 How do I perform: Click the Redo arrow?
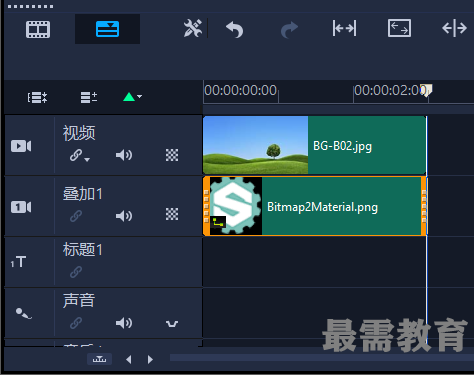289,29
